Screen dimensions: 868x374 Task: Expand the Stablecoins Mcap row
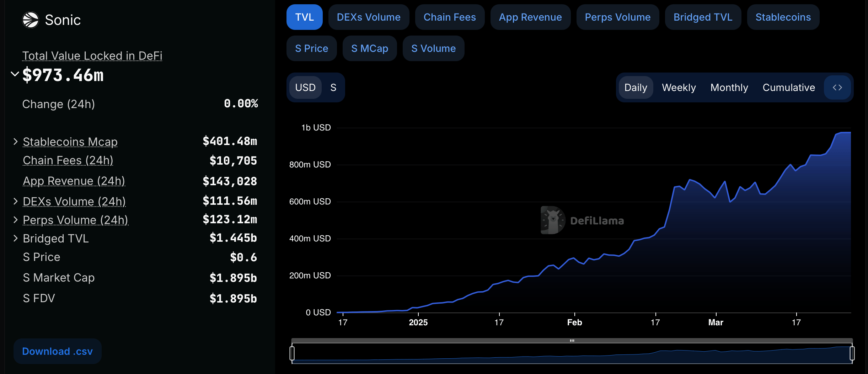(15, 141)
